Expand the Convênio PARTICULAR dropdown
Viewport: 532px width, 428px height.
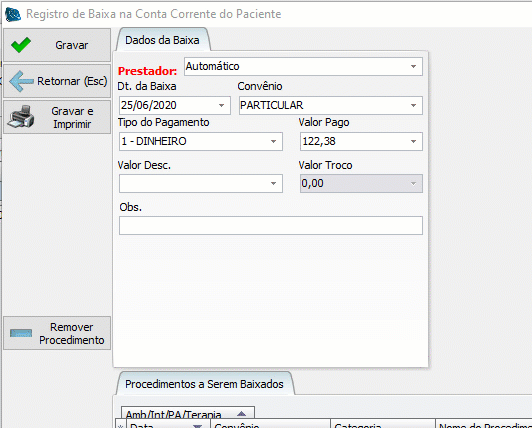[x=413, y=106]
